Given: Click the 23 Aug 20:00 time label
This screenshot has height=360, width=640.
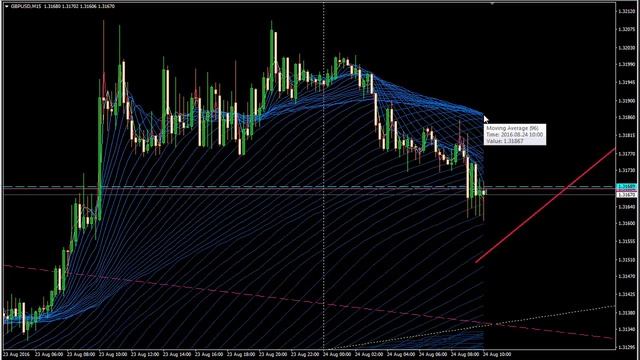Looking at the screenshot, I should pyautogui.click(x=273, y=354).
